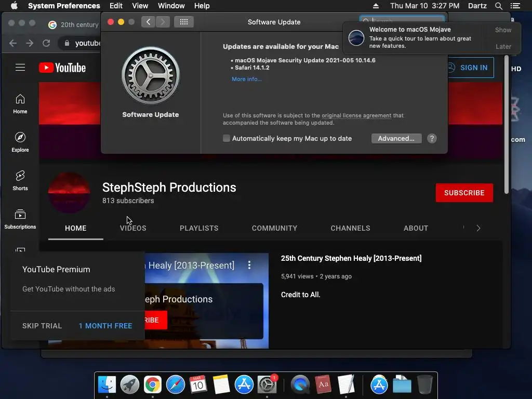Viewport: 532px width, 399px height.
Task: Open TextEdit from the Dock
Action: (345, 385)
